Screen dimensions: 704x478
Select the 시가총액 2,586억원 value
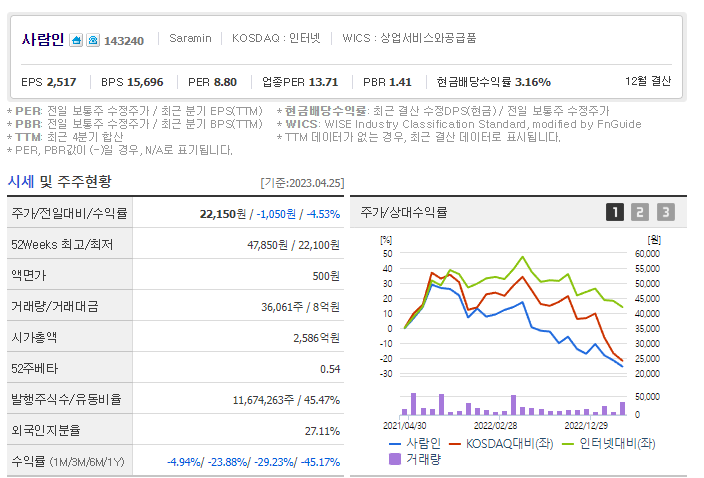tap(316, 338)
